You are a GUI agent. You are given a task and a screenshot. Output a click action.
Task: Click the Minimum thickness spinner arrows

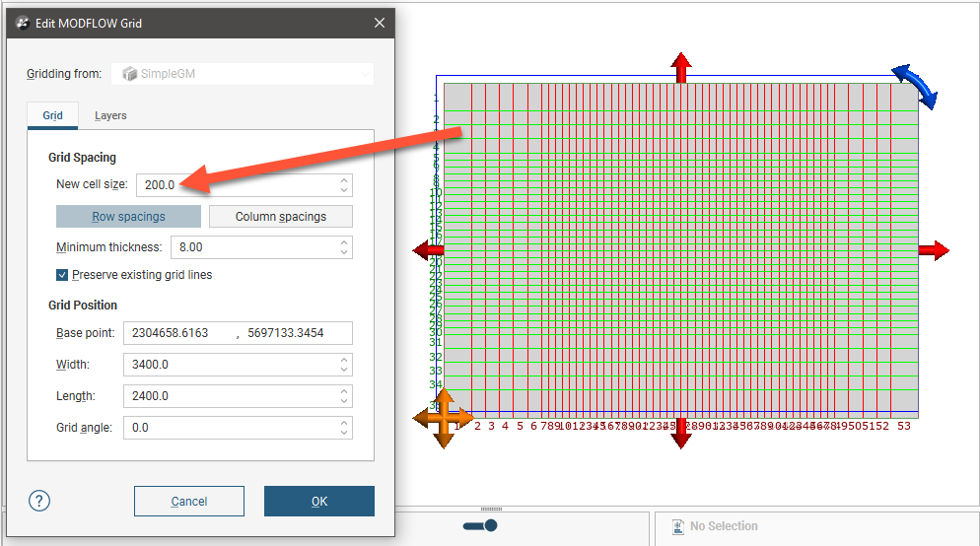coord(343,247)
